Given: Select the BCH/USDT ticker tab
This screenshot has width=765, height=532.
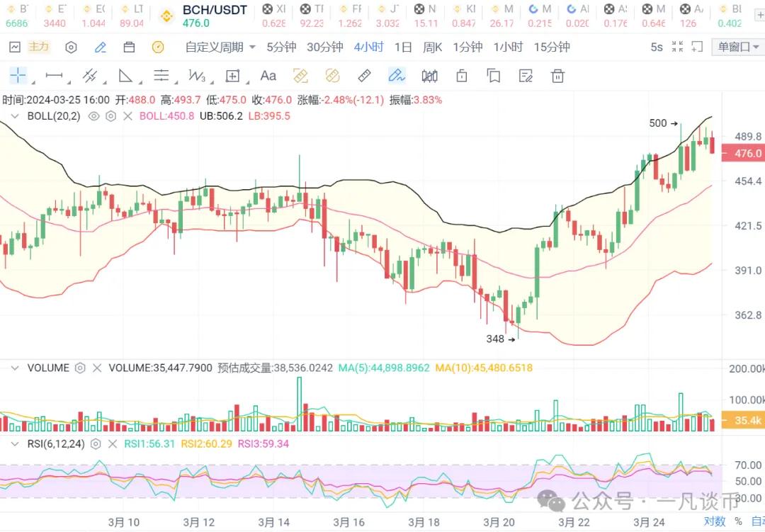Looking at the screenshot, I should tap(204, 16).
